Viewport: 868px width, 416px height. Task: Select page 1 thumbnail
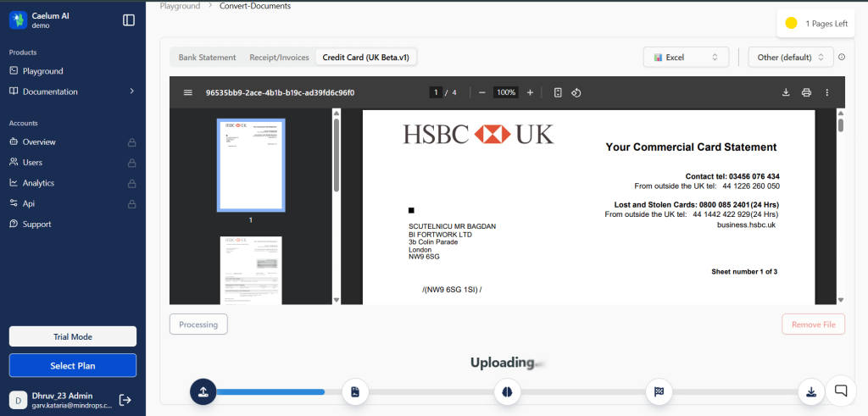(251, 165)
